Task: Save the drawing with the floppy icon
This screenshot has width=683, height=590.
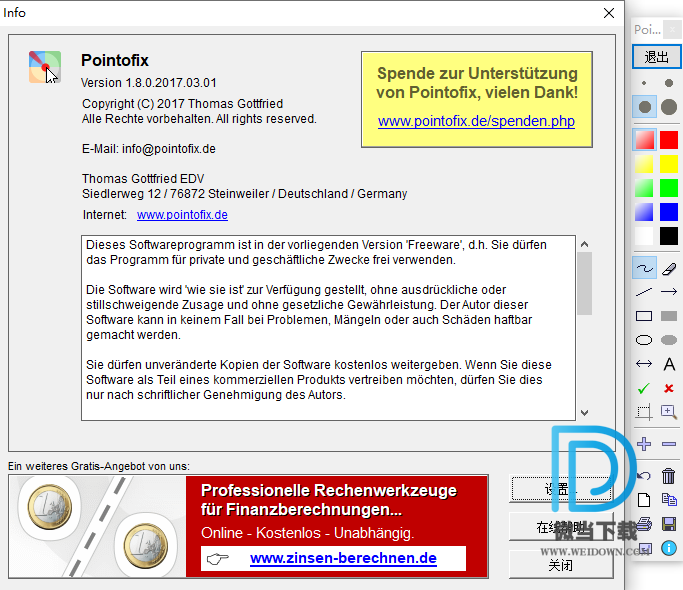Action: pos(669,524)
